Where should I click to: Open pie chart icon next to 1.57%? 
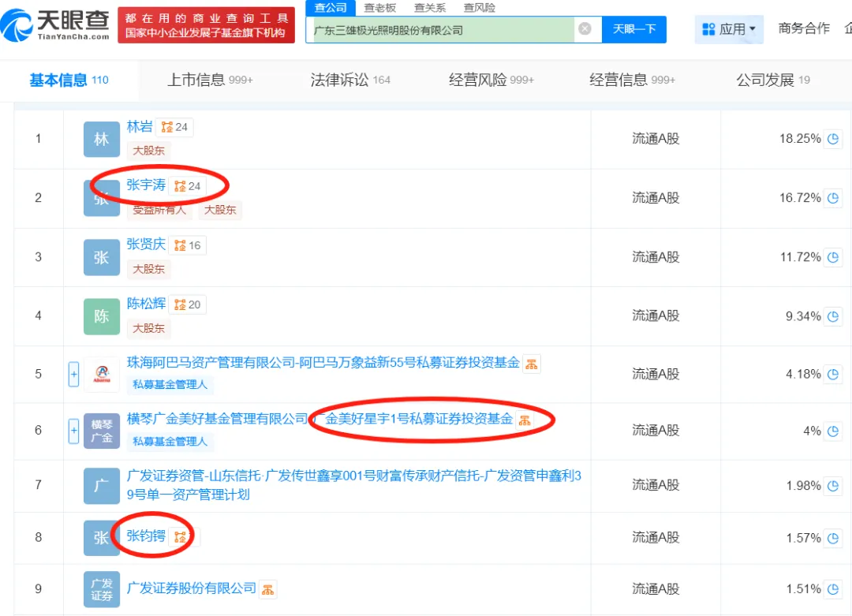click(833, 539)
